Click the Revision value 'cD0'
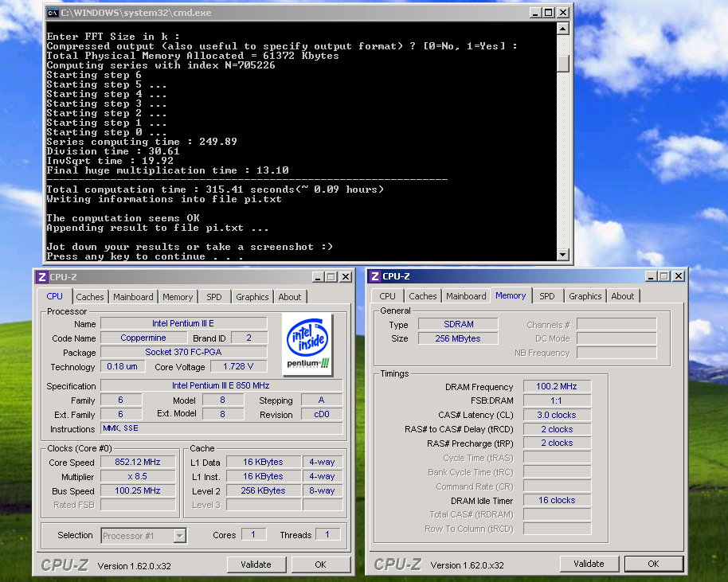The image size is (728, 582). tap(322, 414)
